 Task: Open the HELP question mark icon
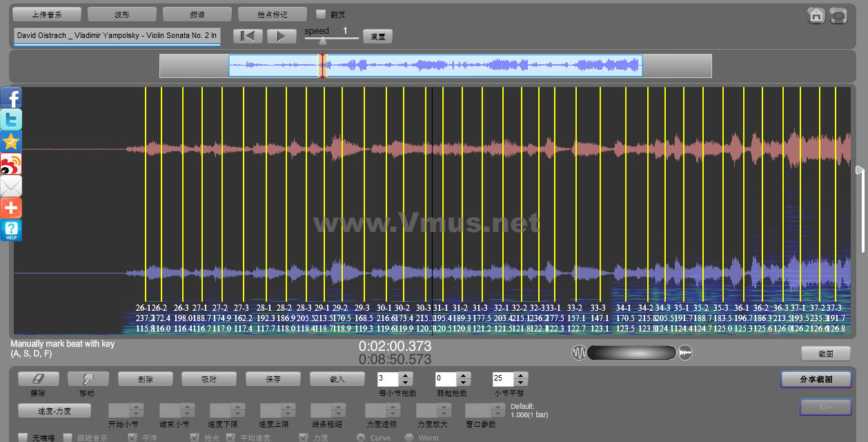tap(11, 231)
